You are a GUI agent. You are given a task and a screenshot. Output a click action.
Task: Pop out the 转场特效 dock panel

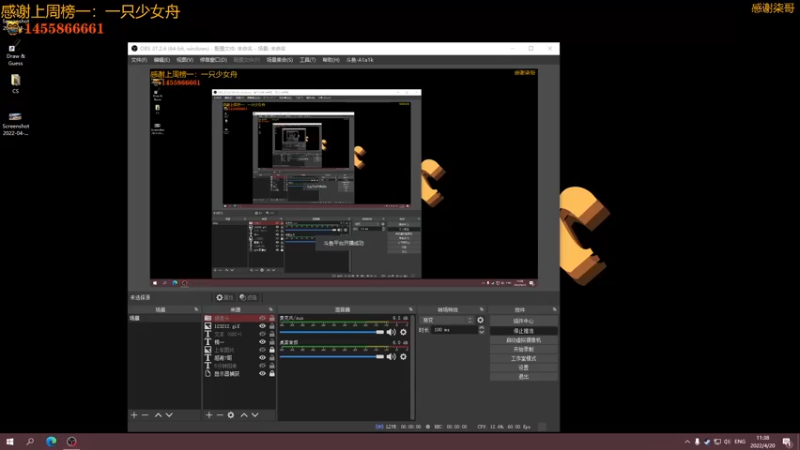point(481,310)
